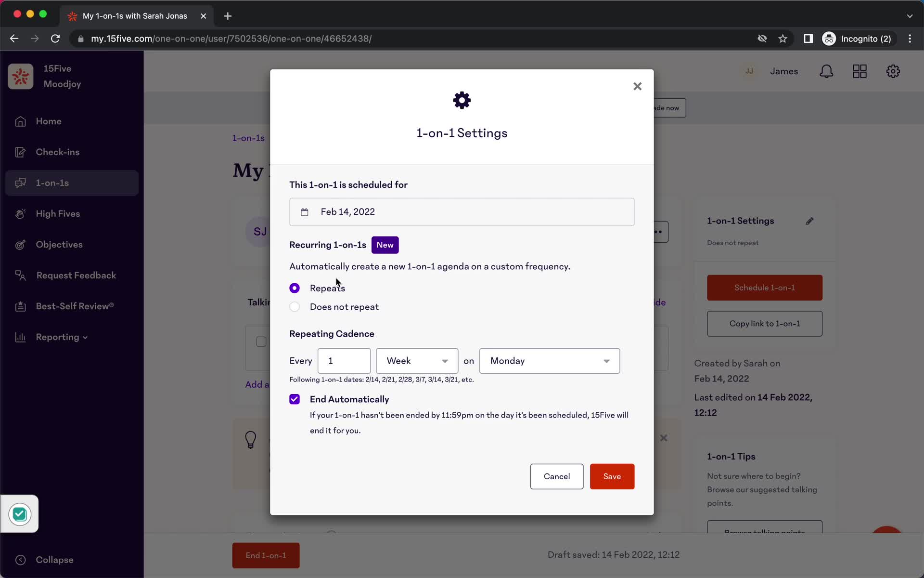Close the 1-on-1 Settings dialog

(637, 86)
